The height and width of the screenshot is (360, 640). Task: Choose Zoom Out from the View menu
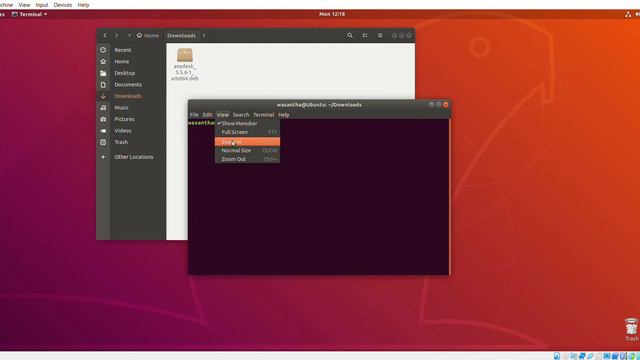click(247, 159)
